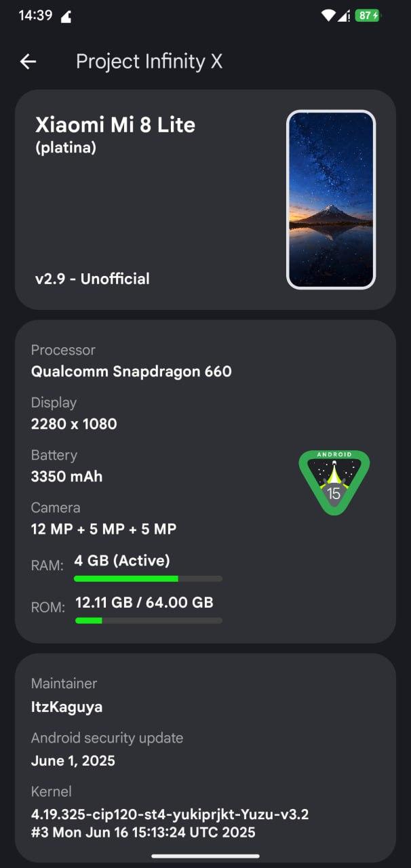Tap the mobile signal icon in status bar
This screenshot has height=868, width=411.
click(344, 15)
